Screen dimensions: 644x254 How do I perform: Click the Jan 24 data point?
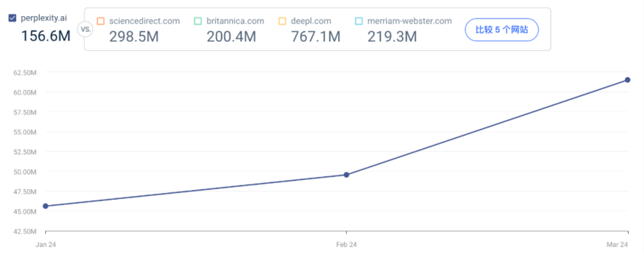[46, 206]
